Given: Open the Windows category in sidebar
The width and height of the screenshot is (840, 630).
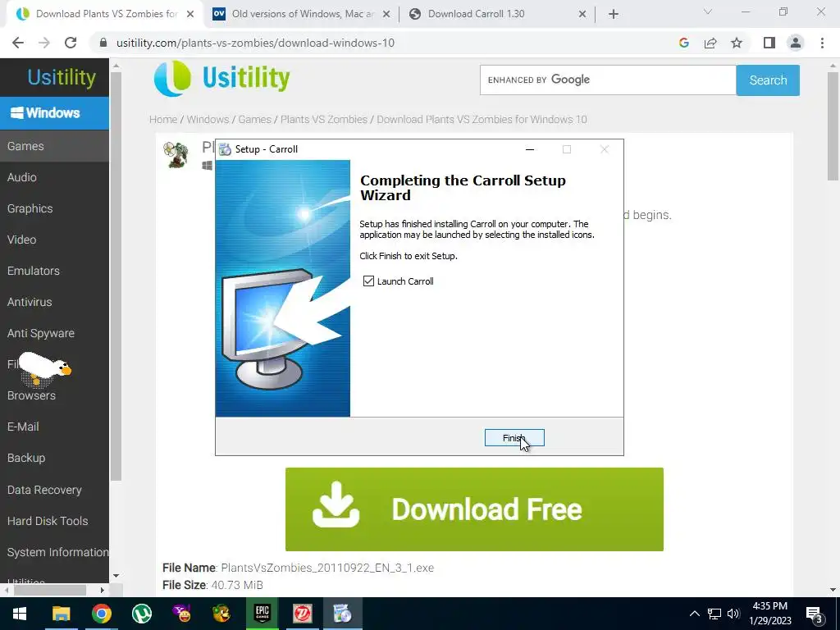Looking at the screenshot, I should (x=54, y=113).
